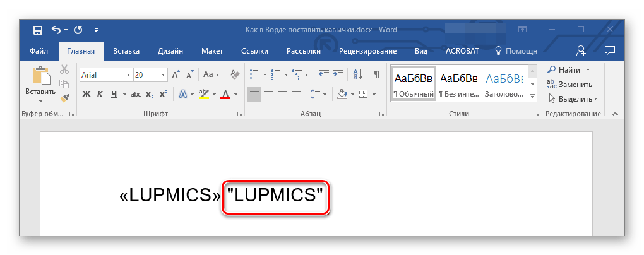Clear all formatting with eraser icon
The width and height of the screenshot is (644, 255).
[x=236, y=74]
